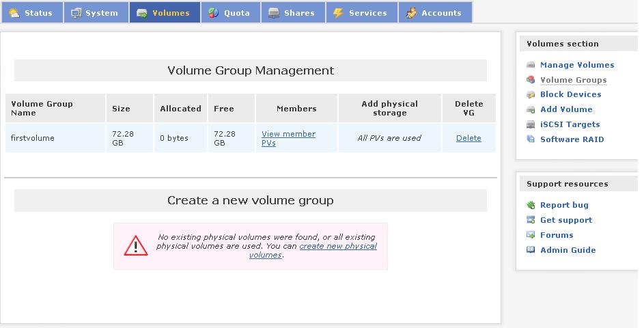The width and height of the screenshot is (644, 328).
Task: Switch to the Accounts tab
Action: [x=434, y=13]
